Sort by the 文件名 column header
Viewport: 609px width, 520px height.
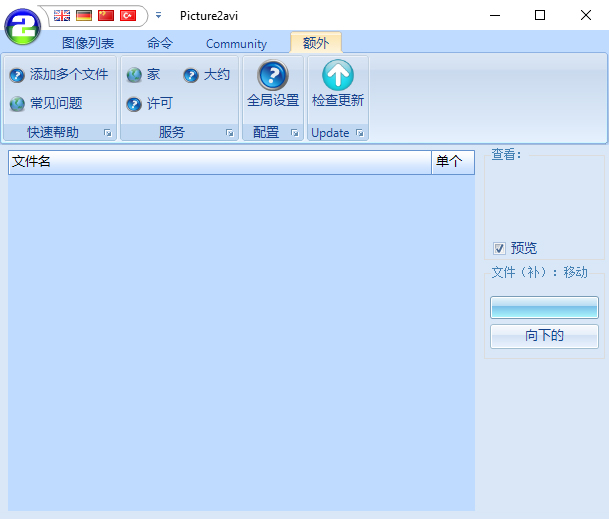click(x=220, y=162)
